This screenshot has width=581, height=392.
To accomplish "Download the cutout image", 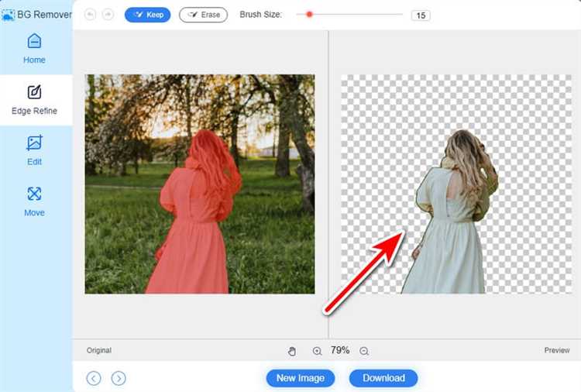I will click(383, 378).
